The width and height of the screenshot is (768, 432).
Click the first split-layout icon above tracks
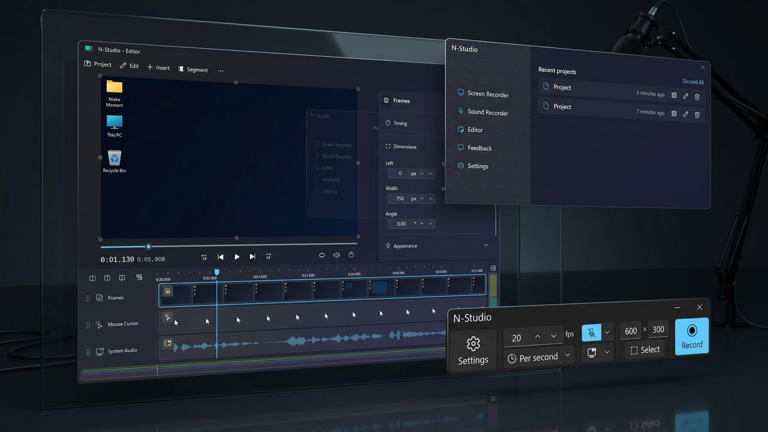pos(92,278)
